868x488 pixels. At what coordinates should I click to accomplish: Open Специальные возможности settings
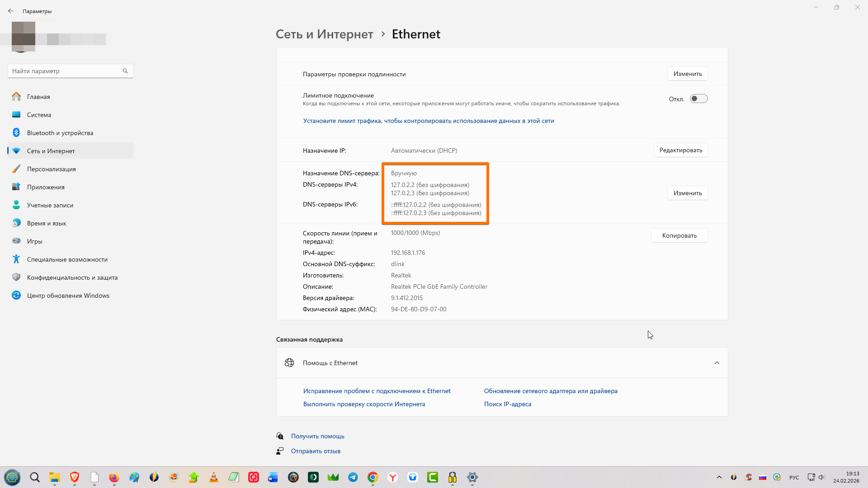coord(67,259)
